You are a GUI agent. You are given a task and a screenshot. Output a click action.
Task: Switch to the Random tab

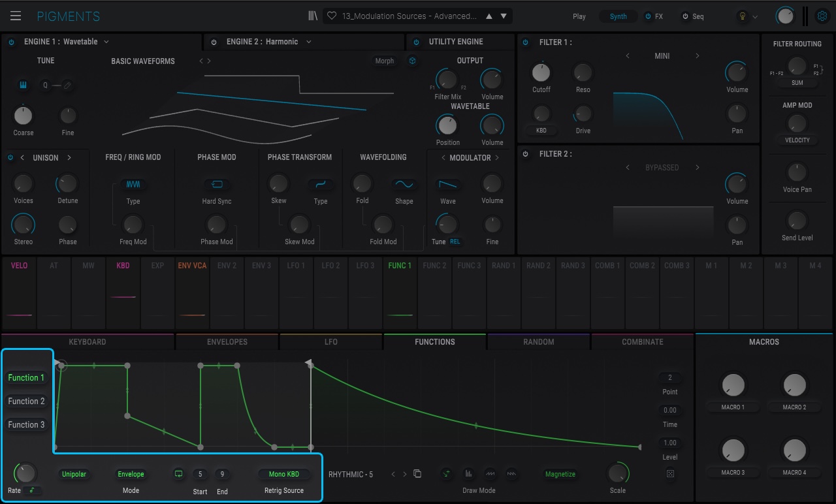(539, 341)
